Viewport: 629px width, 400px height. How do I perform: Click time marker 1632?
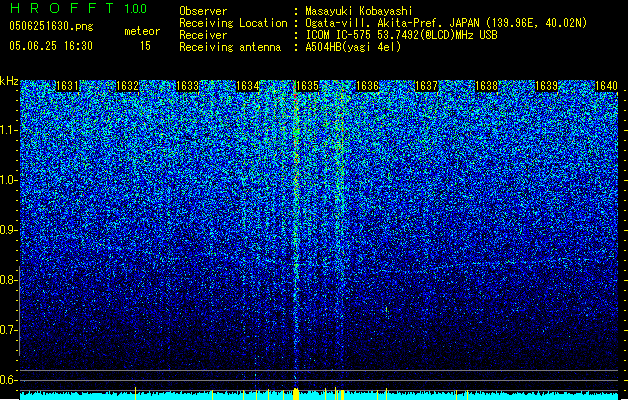click(x=127, y=86)
